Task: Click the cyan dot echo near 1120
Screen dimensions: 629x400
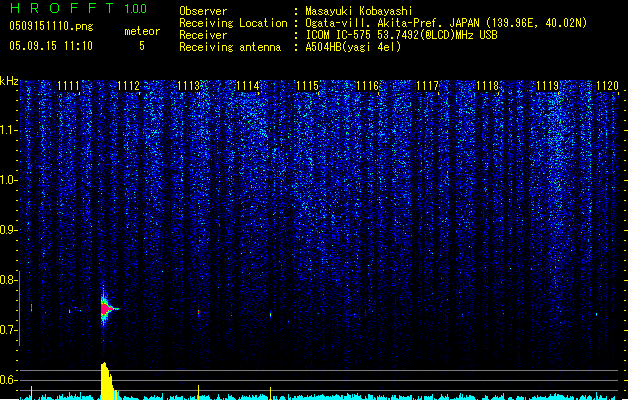Action: (597, 314)
